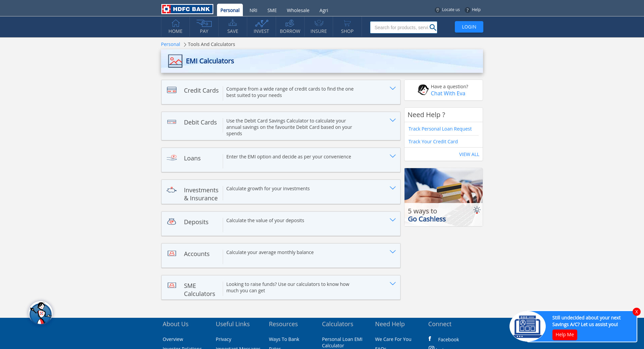Open the PAY menu icon

pyautogui.click(x=204, y=23)
